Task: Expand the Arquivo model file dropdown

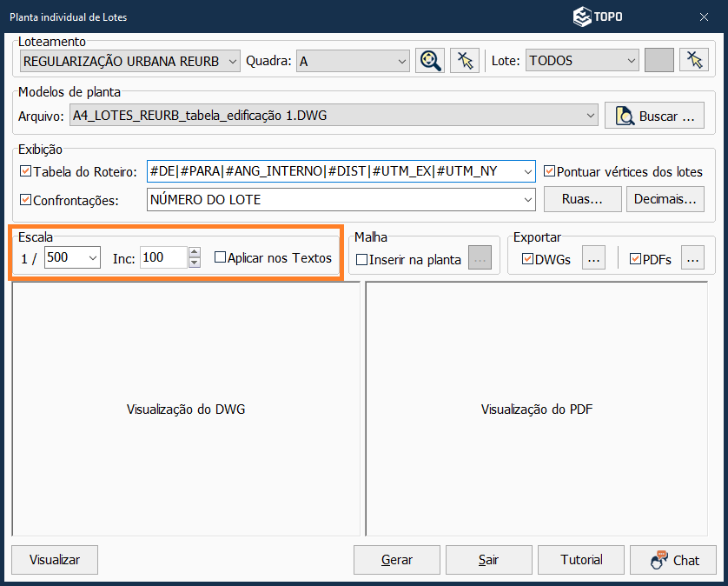Action: (x=591, y=115)
